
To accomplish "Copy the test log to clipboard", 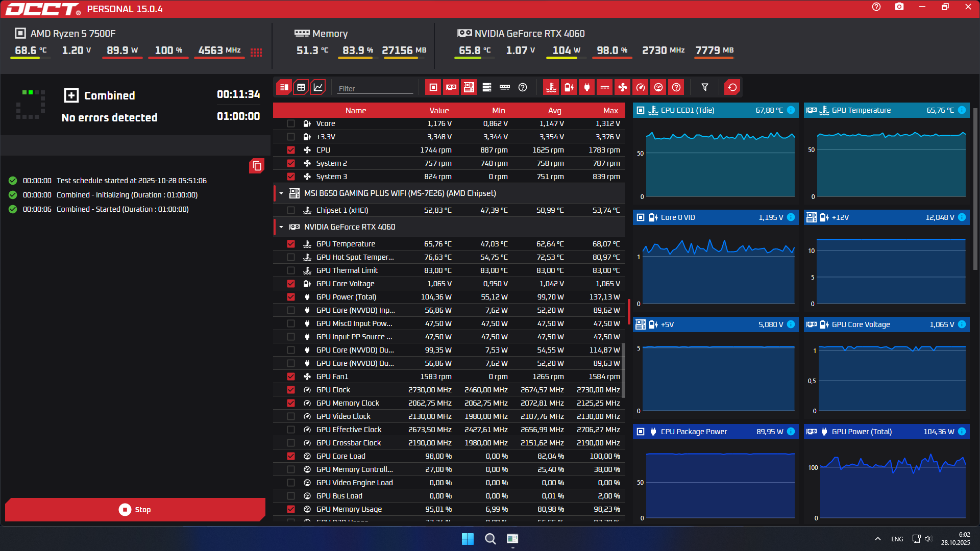I will click(x=257, y=166).
